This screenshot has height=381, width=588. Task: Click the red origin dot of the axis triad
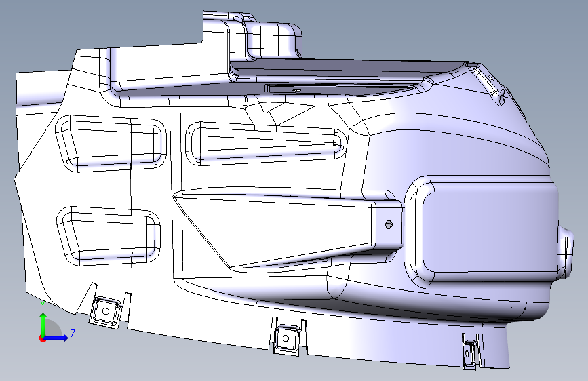click(x=41, y=338)
